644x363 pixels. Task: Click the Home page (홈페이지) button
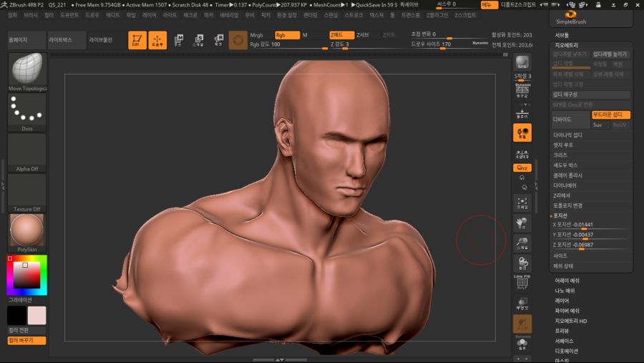click(26, 40)
